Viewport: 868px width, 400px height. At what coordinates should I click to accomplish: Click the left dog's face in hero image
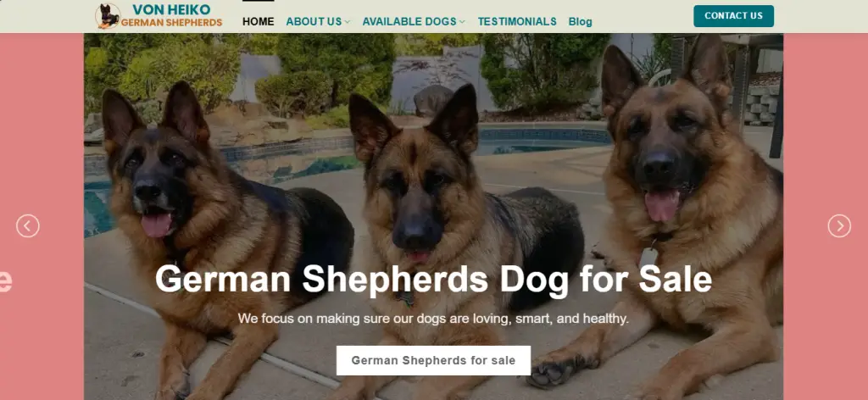pyautogui.click(x=155, y=182)
